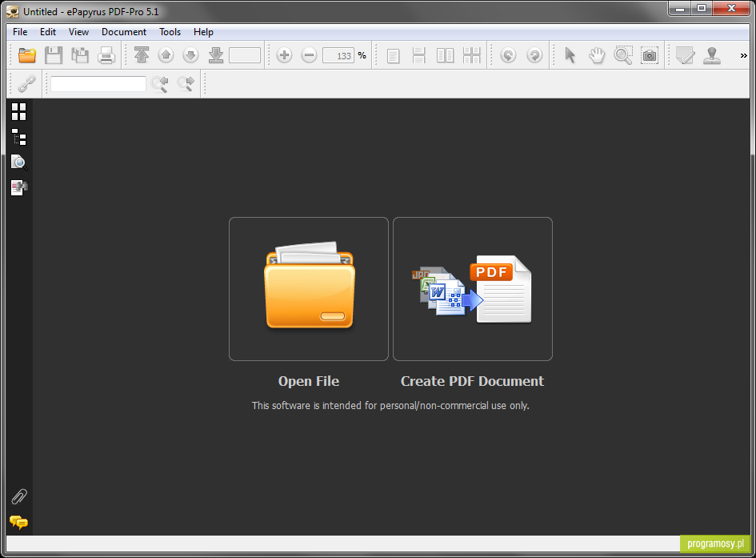Rotate page counterclockwise icon
The height and width of the screenshot is (558, 756).
click(x=508, y=55)
